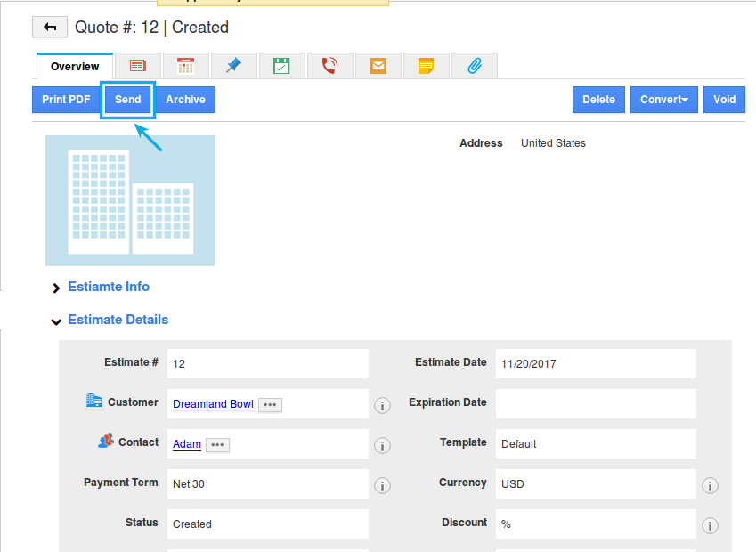Screen dimensions: 756x552
Task: Click the Expiration Date input field
Action: 595,404
